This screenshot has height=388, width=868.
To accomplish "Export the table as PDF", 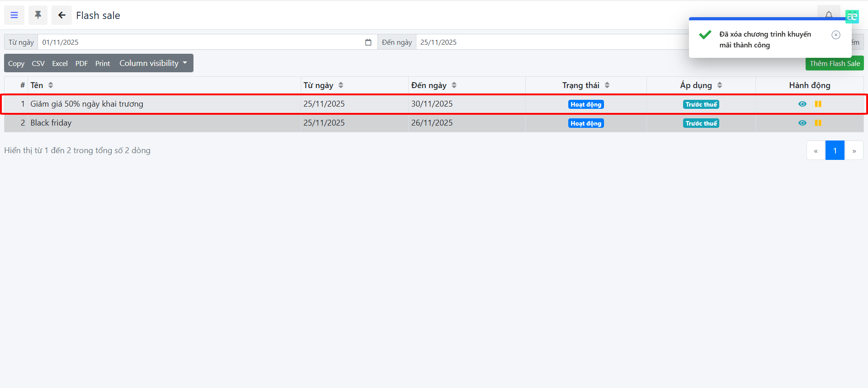I will click(81, 63).
